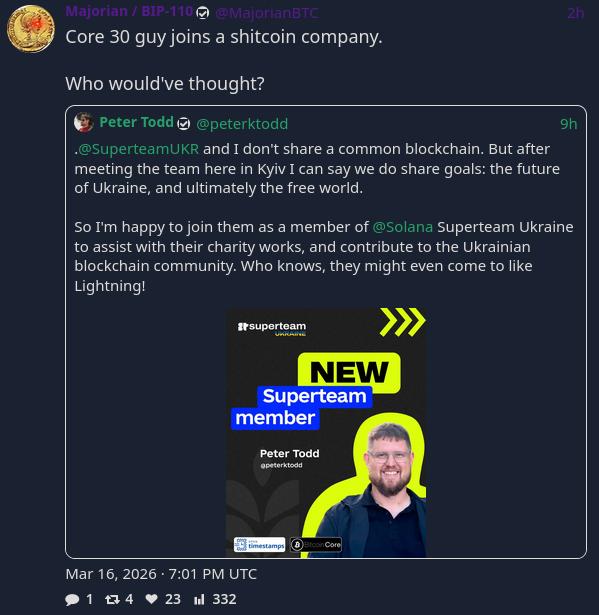The height and width of the screenshot is (615, 599).
Task: Click the Mar 16, 2026 date link
Action: point(161,574)
